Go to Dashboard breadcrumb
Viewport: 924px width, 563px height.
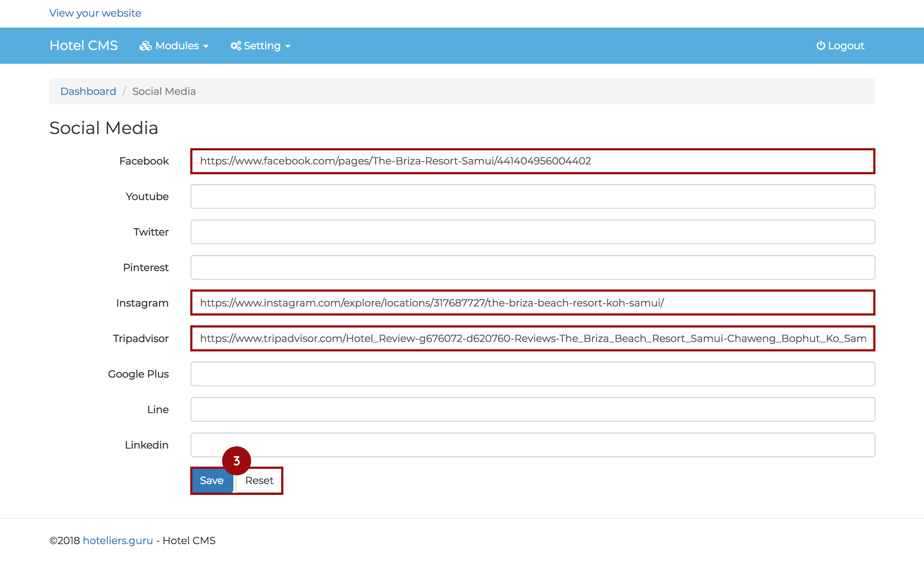coord(88,91)
